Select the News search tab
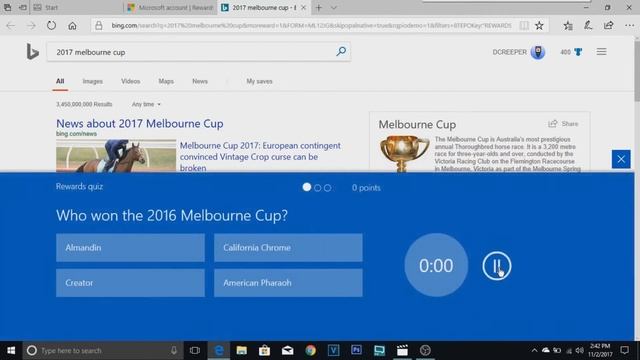The image size is (640, 360). (x=200, y=81)
